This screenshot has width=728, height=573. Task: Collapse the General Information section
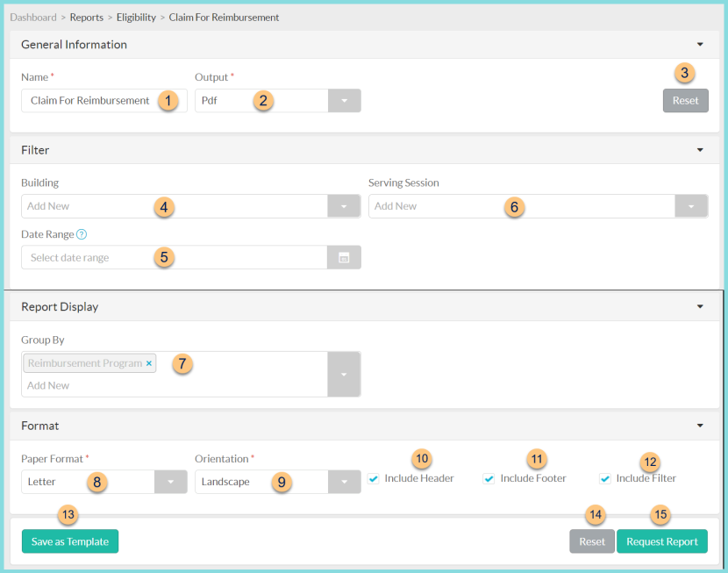(700, 43)
